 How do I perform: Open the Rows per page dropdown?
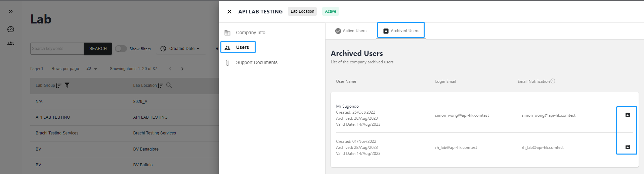(x=92, y=69)
